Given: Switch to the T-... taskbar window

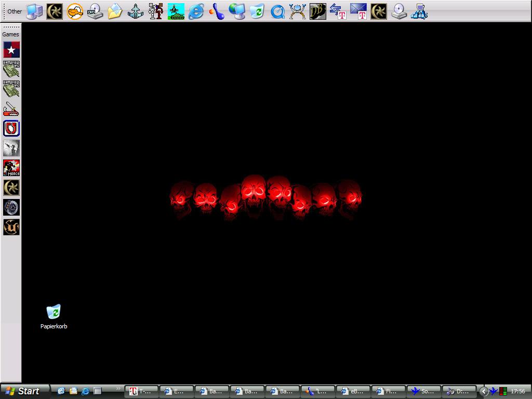Looking at the screenshot, I should point(142,391).
